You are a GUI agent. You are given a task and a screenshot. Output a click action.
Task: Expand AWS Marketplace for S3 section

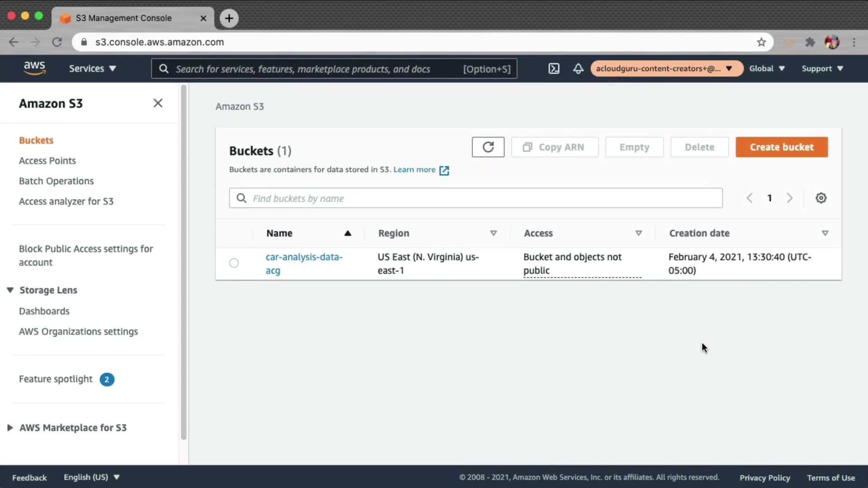coord(10,427)
